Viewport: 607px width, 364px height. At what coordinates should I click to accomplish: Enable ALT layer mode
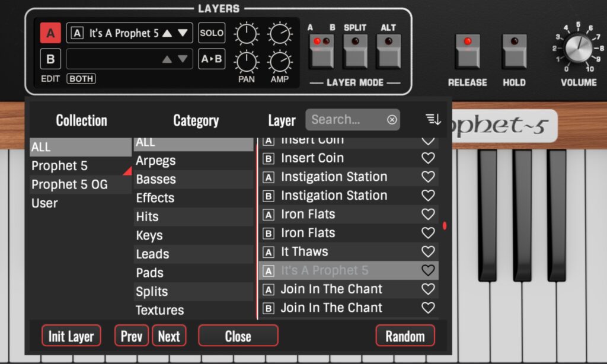389,52
